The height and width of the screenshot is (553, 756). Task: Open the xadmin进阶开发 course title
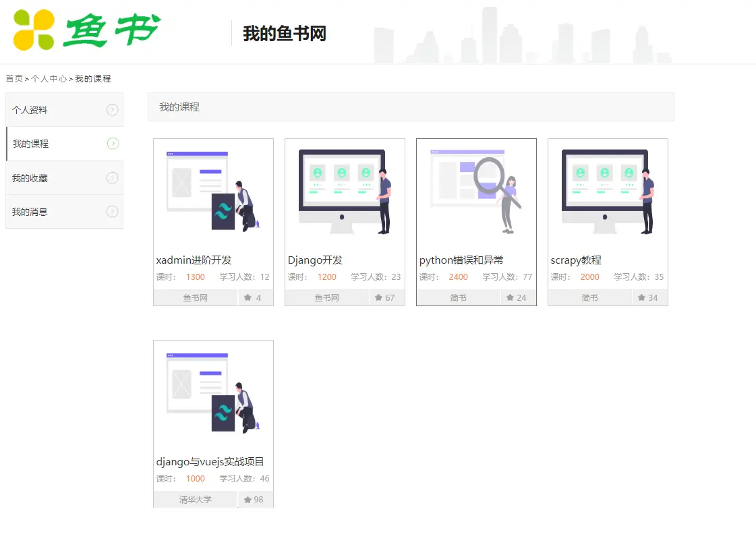(x=194, y=260)
